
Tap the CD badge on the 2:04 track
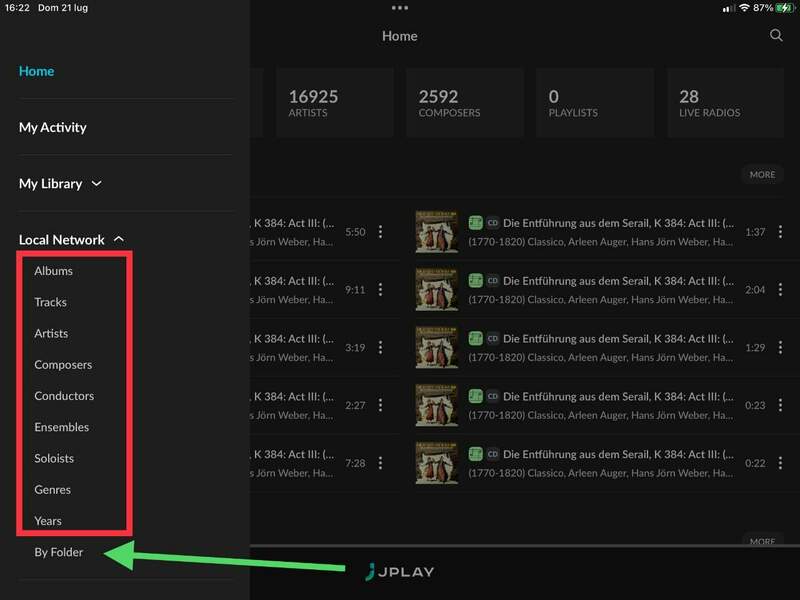492,280
